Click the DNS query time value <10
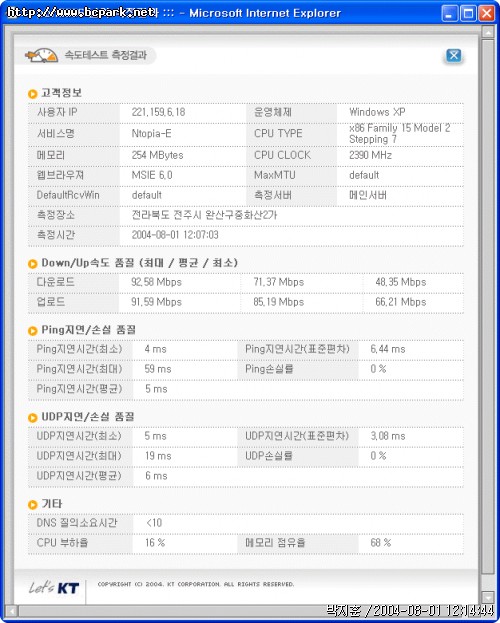This screenshot has height=623, width=500. 154,523
